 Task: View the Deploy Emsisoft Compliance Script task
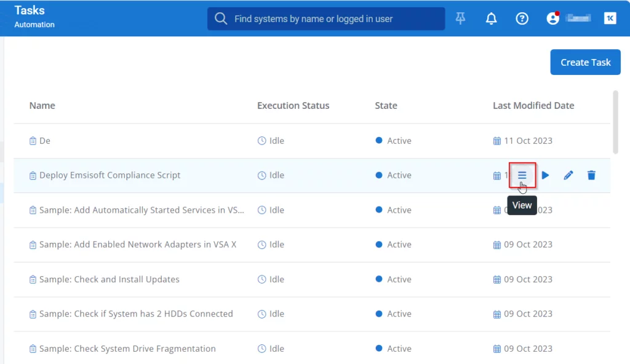click(522, 175)
